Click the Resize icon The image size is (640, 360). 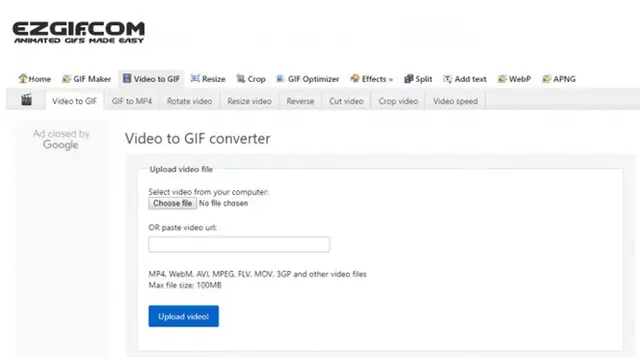(x=195, y=78)
